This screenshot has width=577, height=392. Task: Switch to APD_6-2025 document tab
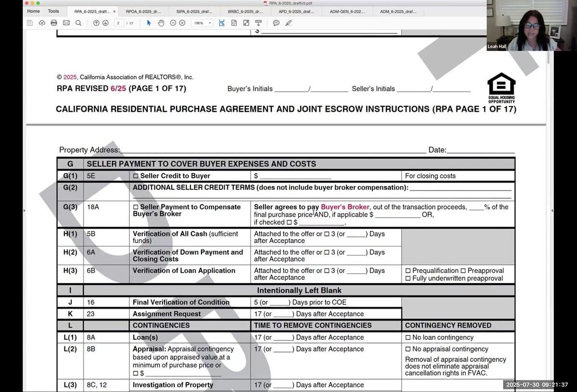tap(296, 11)
